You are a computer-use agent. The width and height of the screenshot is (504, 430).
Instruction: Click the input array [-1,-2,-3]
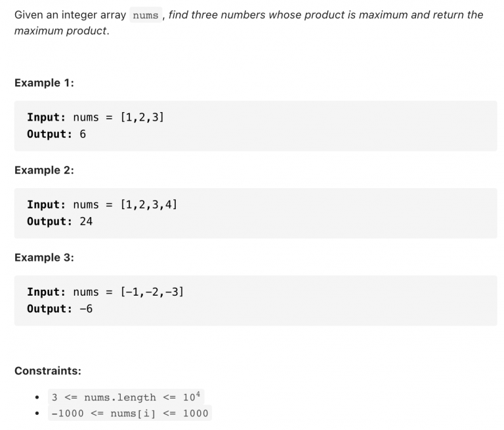pos(152,292)
